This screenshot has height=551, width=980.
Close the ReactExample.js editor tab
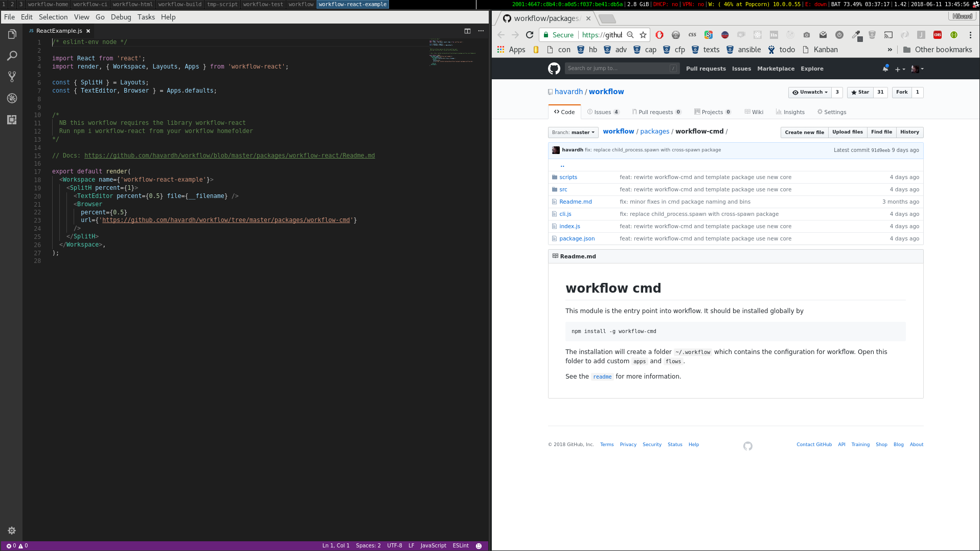[x=88, y=31]
